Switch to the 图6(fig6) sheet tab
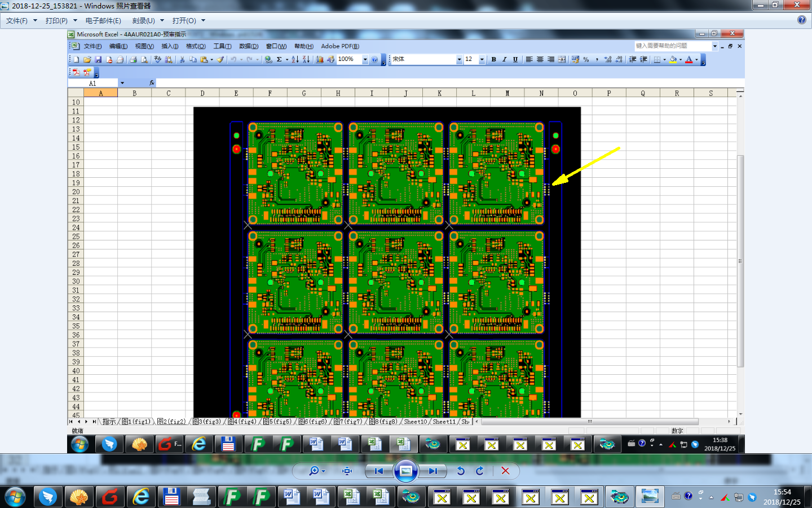 click(x=313, y=422)
